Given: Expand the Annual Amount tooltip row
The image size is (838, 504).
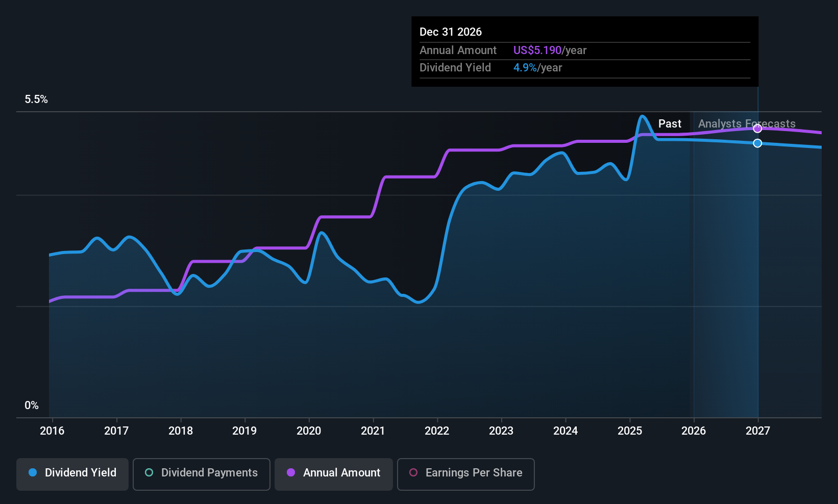Looking at the screenshot, I should 458,50.
